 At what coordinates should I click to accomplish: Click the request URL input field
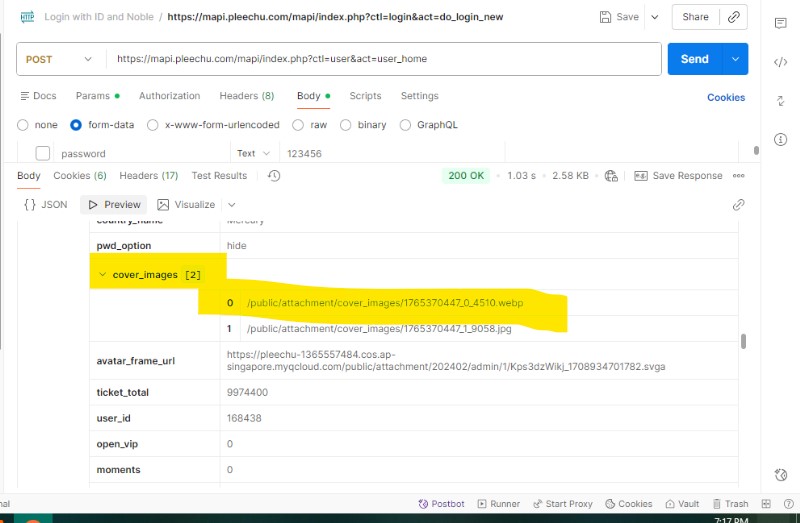(x=380, y=59)
